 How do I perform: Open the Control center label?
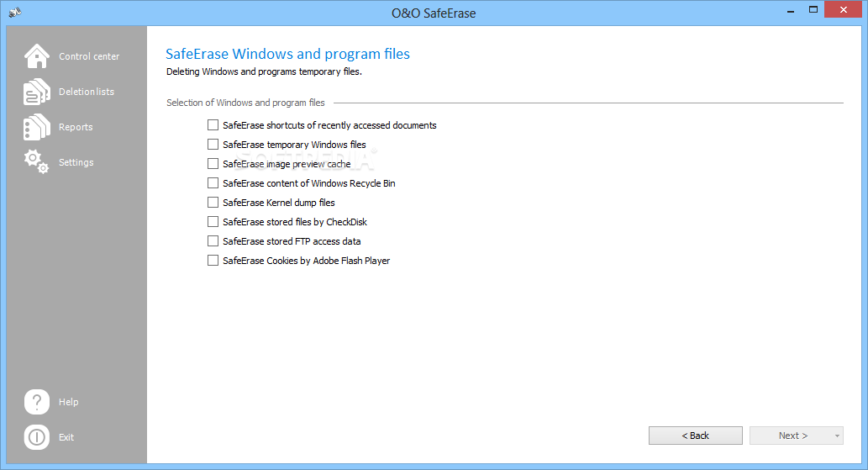[89, 56]
